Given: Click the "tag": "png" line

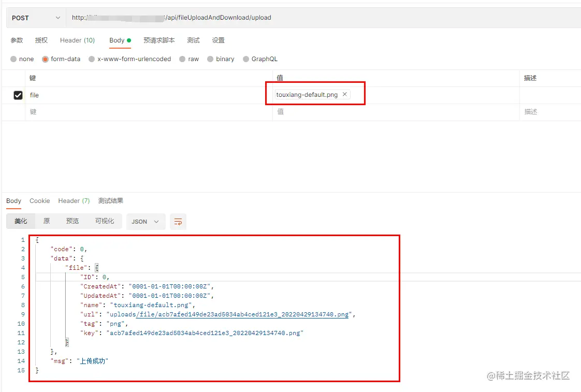Looking at the screenshot, I should [x=104, y=324].
